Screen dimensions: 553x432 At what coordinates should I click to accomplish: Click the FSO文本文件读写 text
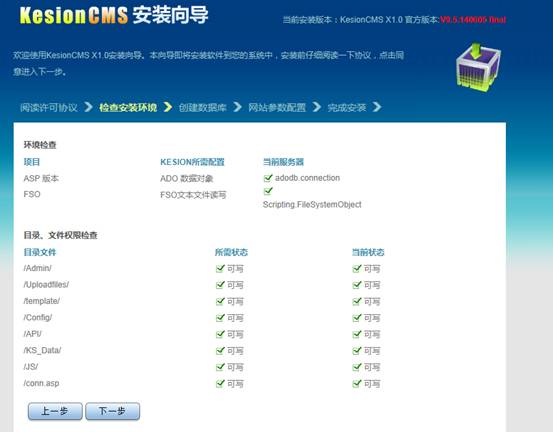tap(193, 195)
